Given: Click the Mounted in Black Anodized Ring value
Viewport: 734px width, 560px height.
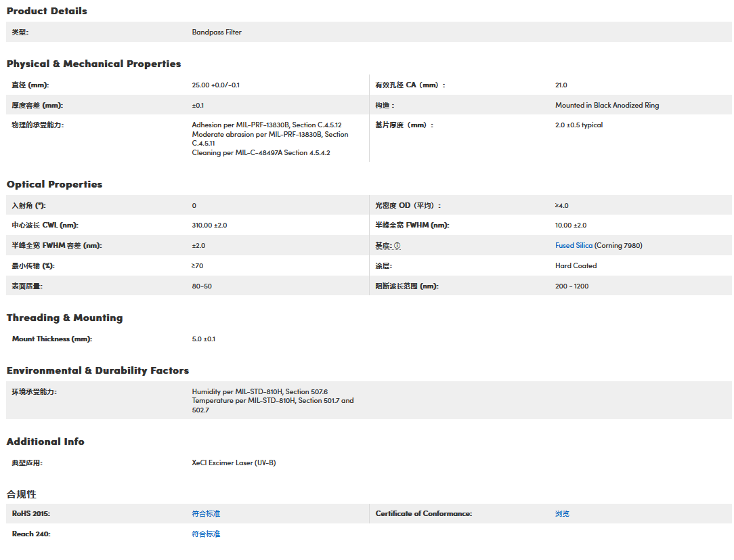Looking at the screenshot, I should (x=607, y=106).
